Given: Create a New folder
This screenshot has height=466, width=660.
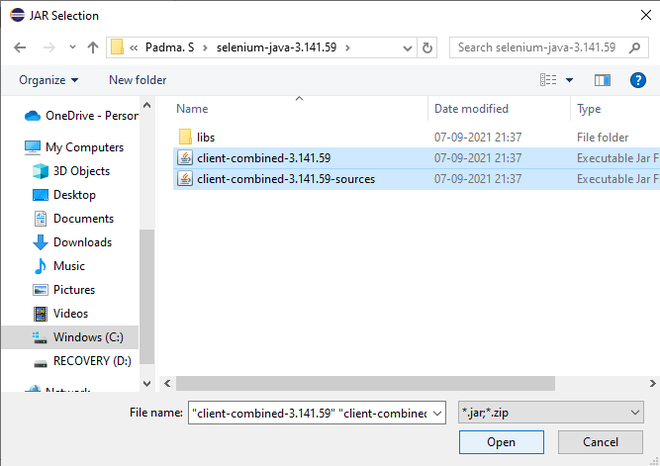Looking at the screenshot, I should click(x=138, y=80).
